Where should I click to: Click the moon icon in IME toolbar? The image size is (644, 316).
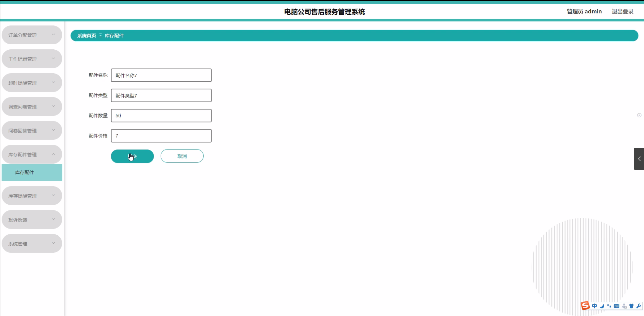[602, 306]
